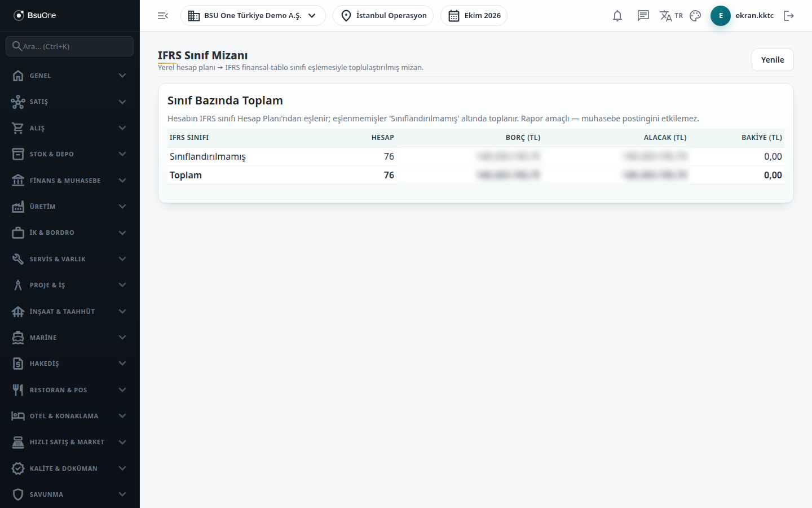This screenshot has height=508, width=812.
Task: Click the ÜRETİM factory icon
Action: [x=18, y=207]
